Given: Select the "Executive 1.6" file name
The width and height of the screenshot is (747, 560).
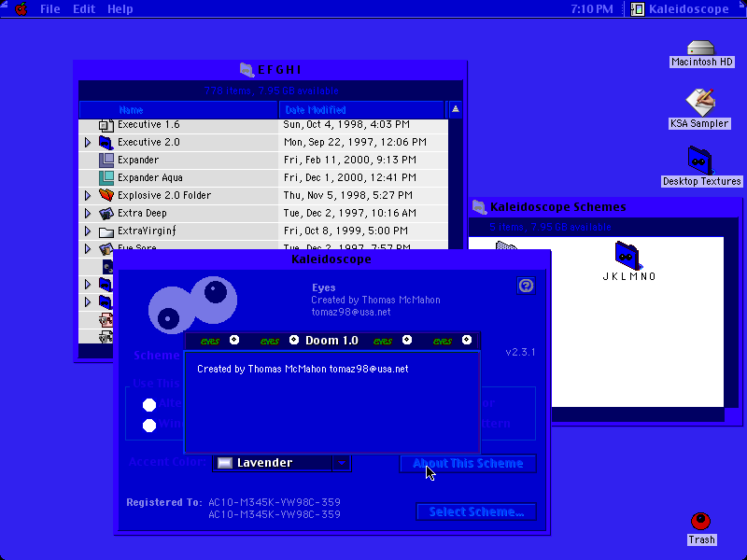Looking at the screenshot, I should click(148, 125).
